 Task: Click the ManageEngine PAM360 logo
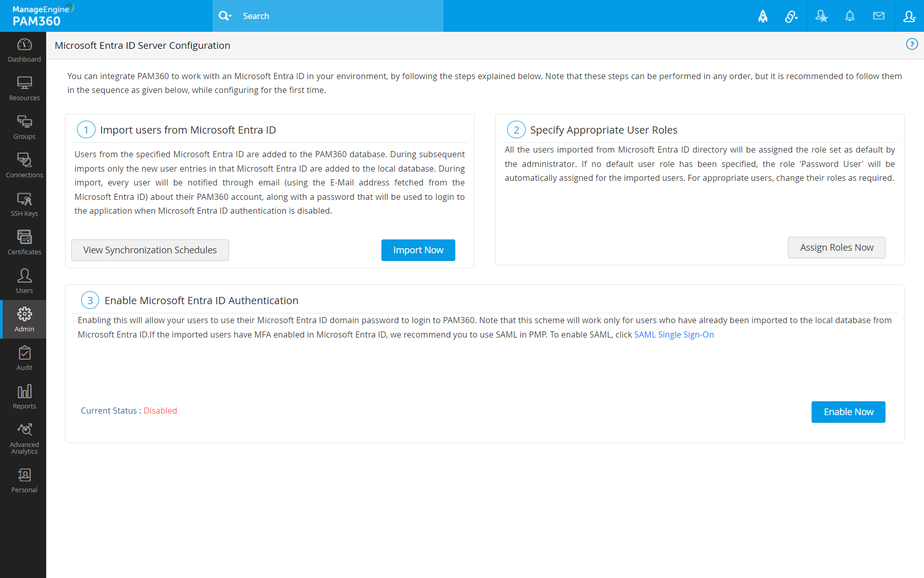coord(43,15)
